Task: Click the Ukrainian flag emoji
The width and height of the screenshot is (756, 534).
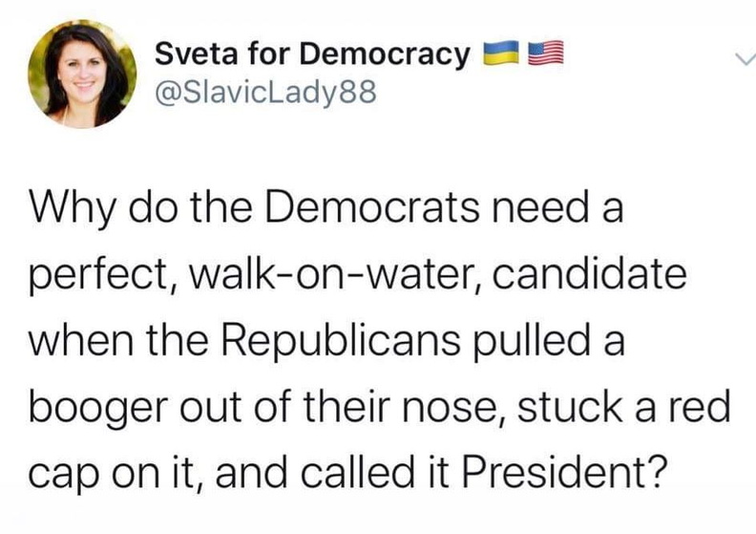Action: (496, 54)
